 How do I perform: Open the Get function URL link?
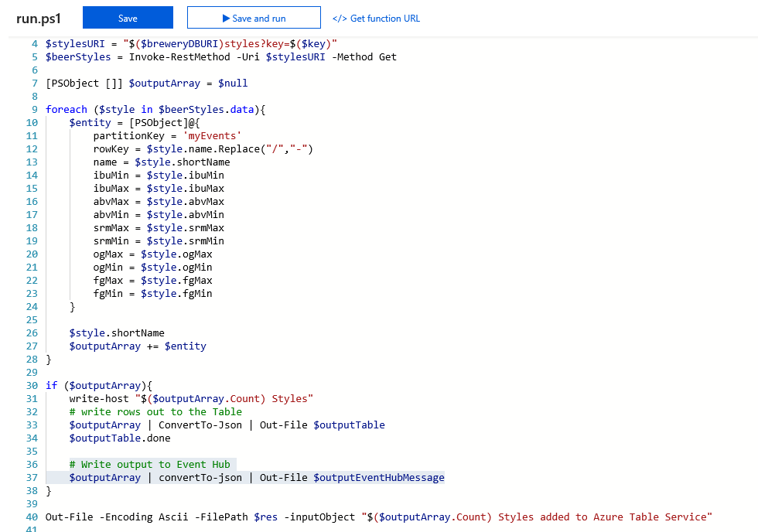384,18
